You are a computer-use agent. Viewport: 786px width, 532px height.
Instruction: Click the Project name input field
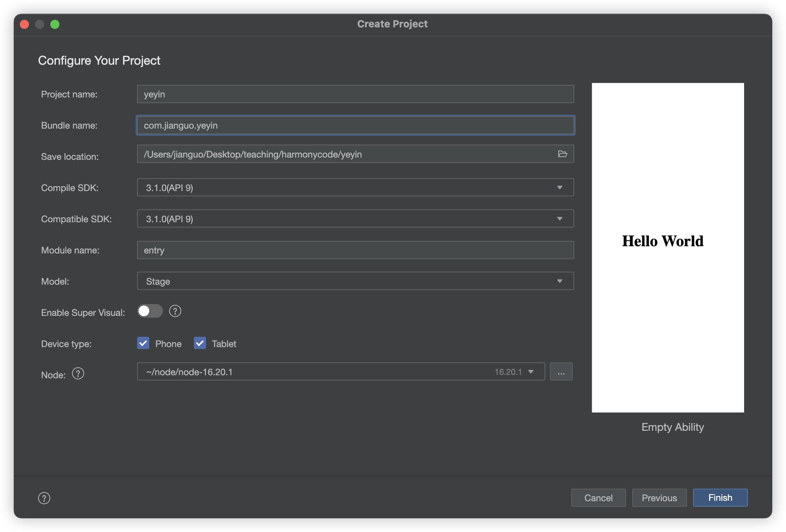355,93
